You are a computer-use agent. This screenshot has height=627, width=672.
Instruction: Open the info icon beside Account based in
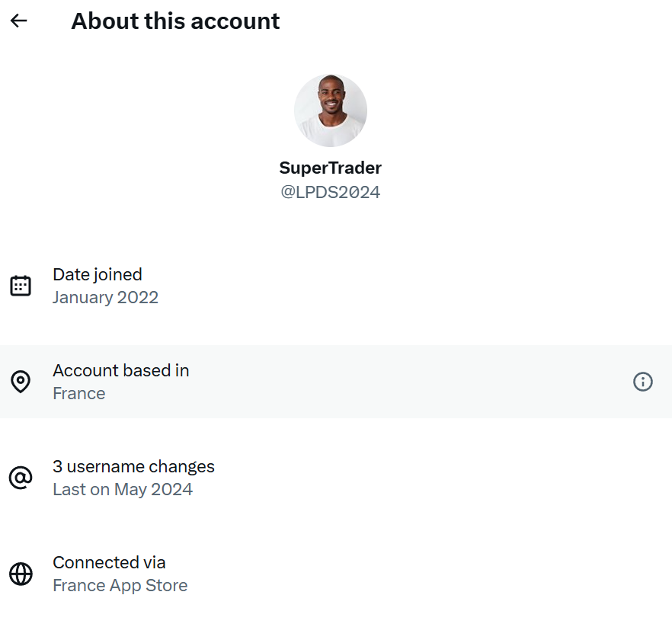pyautogui.click(x=643, y=382)
